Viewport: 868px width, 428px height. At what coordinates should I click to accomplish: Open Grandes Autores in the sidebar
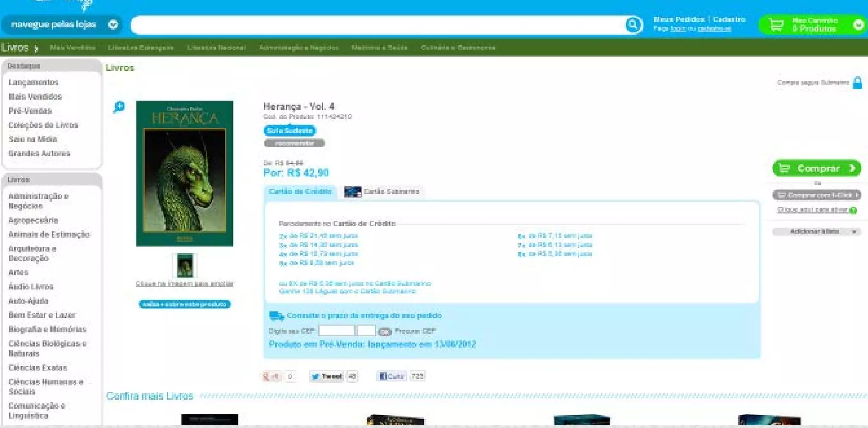(x=39, y=153)
